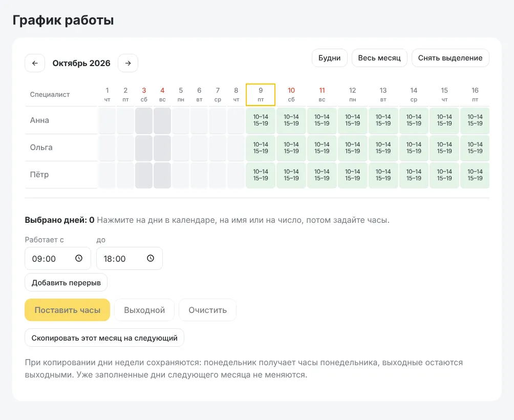Select Пётр's grey cell on day 4
The height and width of the screenshot is (420, 514).
pos(162,175)
